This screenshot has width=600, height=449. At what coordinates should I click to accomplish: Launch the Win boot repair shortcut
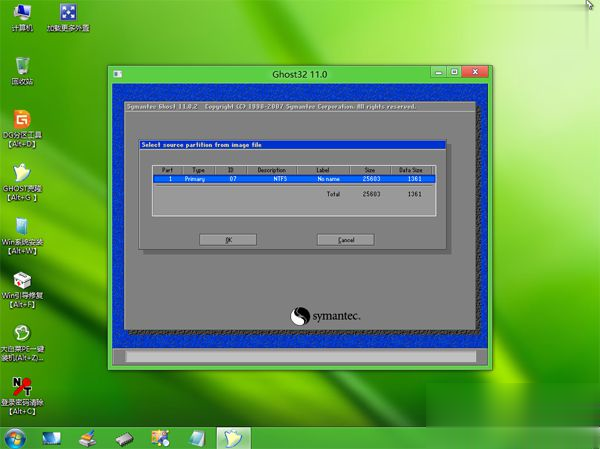22,282
